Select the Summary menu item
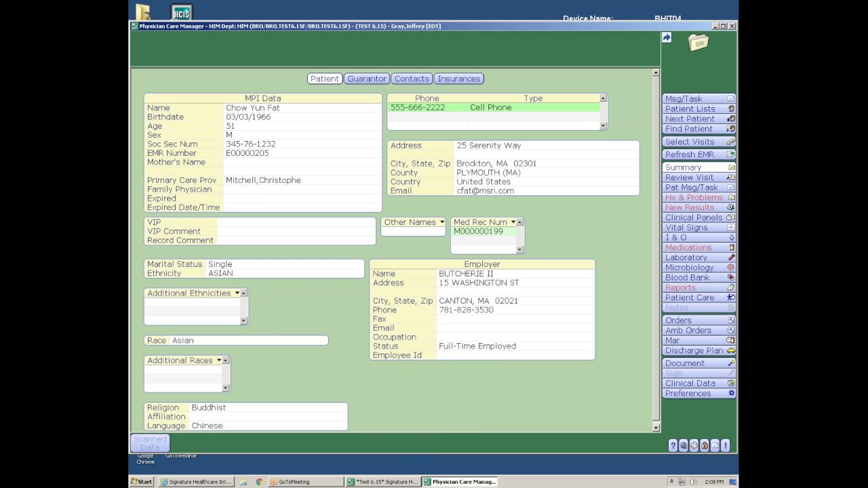 coord(699,167)
